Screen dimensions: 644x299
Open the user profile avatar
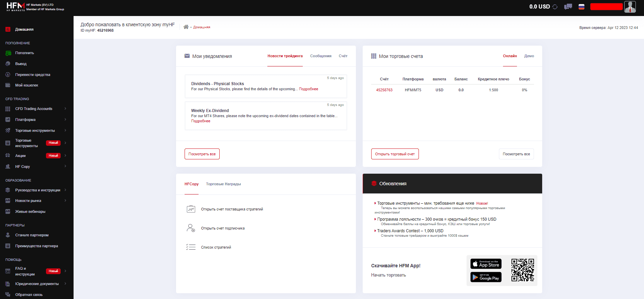point(630,7)
